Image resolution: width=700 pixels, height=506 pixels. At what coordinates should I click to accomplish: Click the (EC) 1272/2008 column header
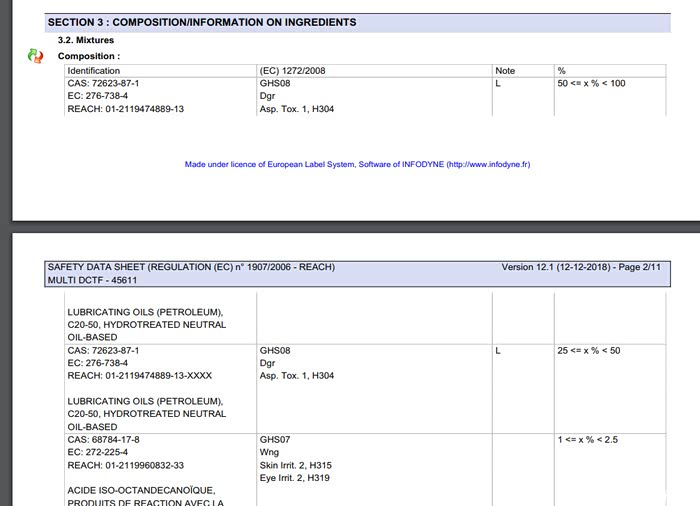292,71
